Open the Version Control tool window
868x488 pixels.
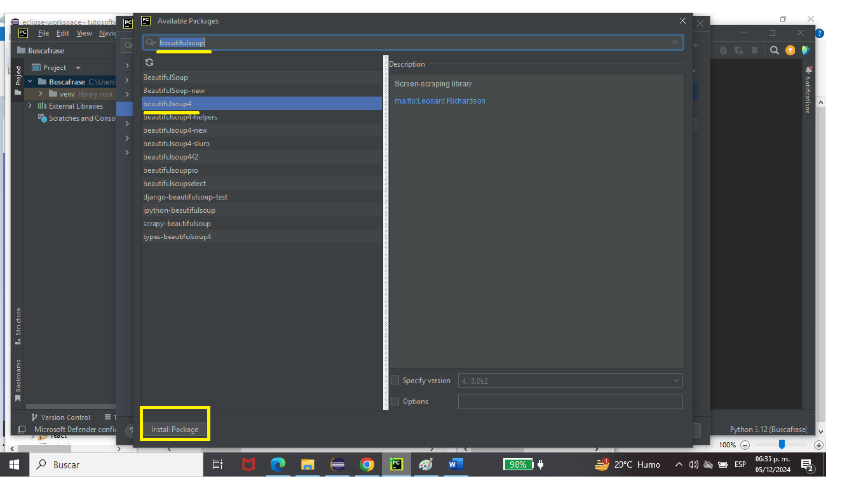[x=60, y=417]
